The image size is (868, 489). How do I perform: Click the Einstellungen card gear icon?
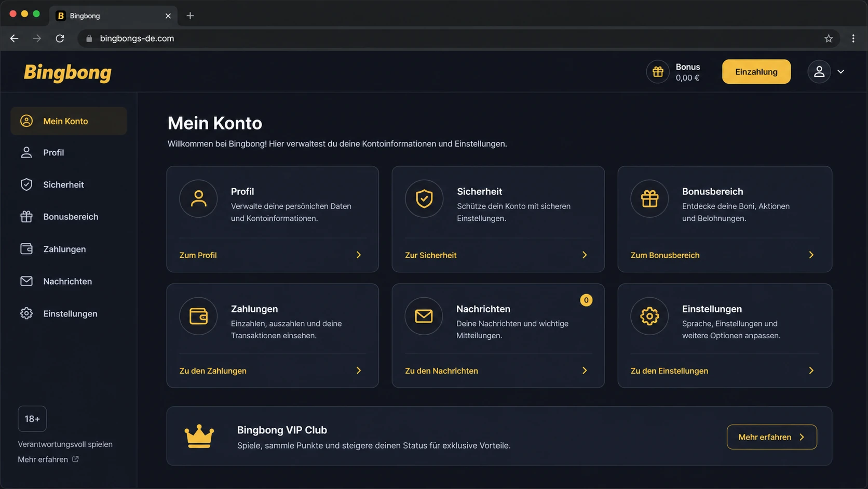pyautogui.click(x=649, y=316)
